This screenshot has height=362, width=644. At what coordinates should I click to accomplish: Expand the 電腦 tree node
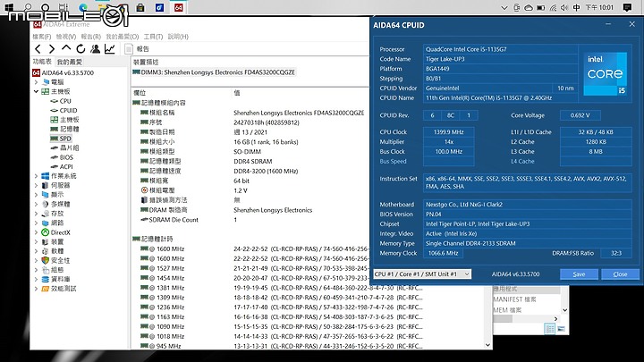[x=36, y=82]
